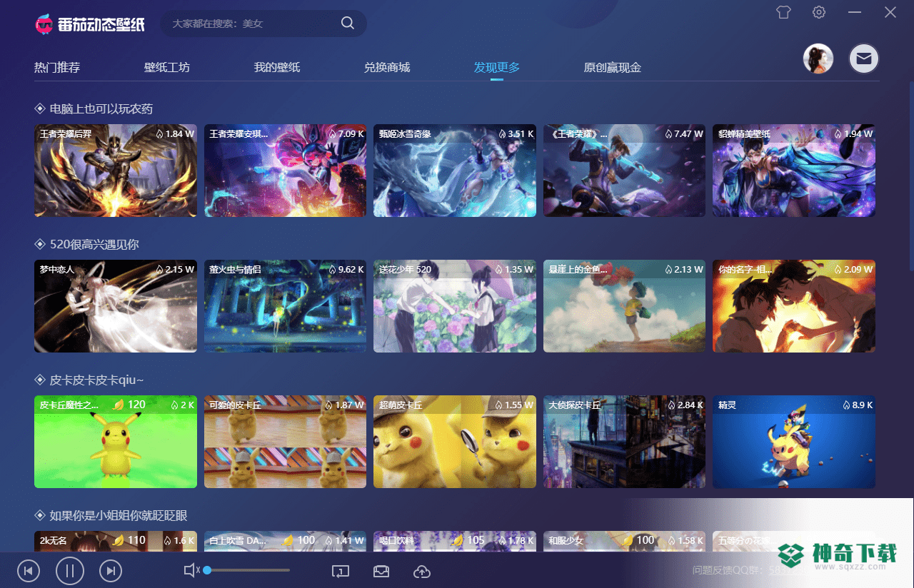
Task: Choose the 悬崖上的金鱼… wallpaper
Action: 624,306
